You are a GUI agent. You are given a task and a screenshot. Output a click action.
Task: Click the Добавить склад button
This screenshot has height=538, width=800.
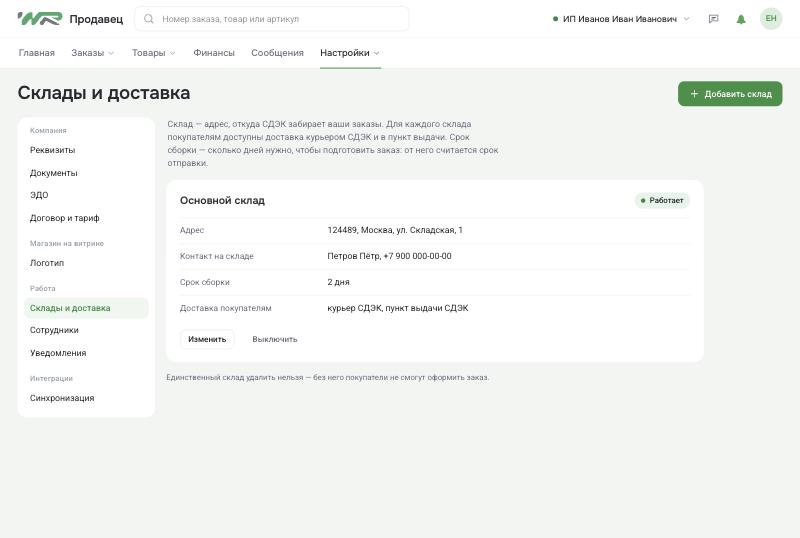(730, 94)
